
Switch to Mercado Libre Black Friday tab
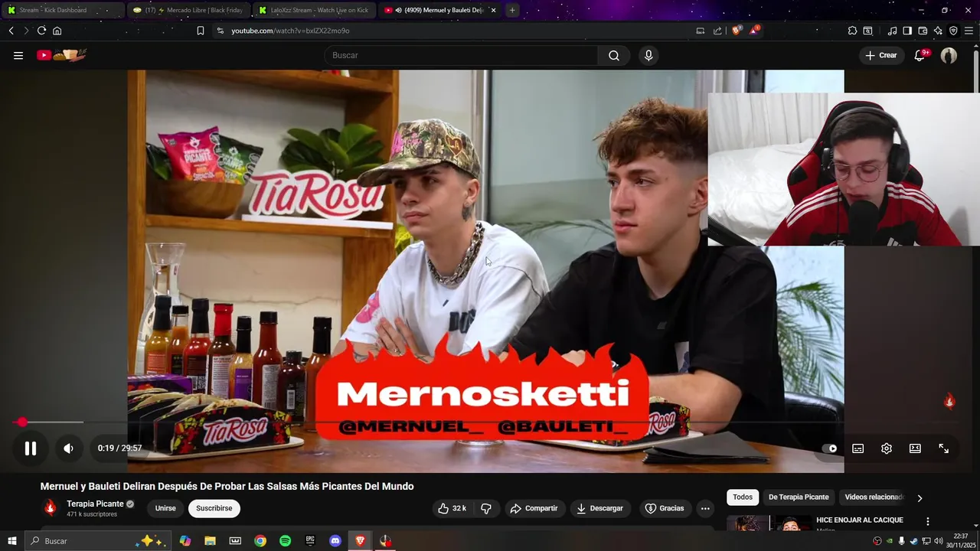188,10
